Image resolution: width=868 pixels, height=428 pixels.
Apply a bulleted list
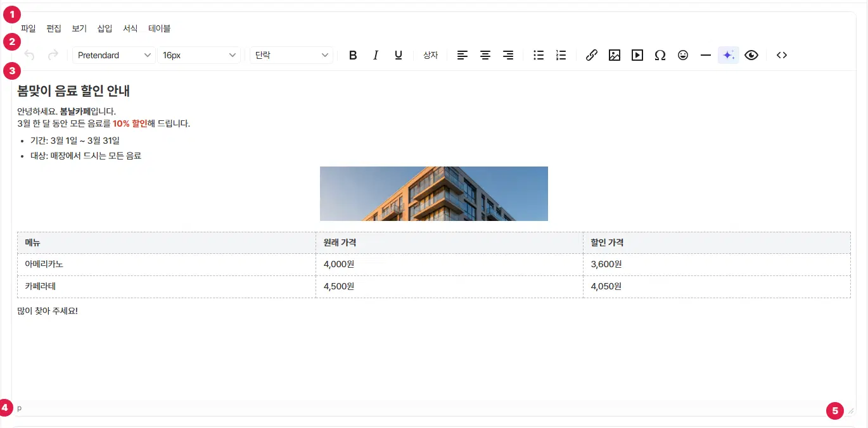pos(539,55)
